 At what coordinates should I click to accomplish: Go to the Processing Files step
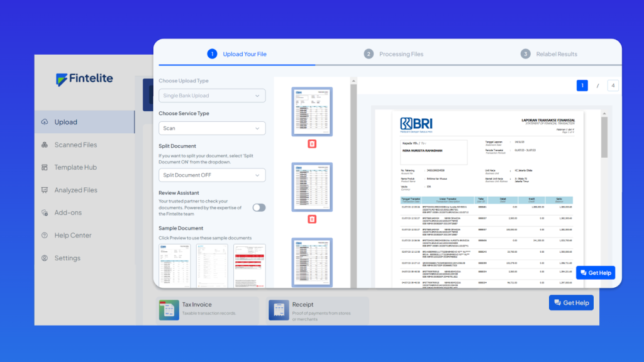pyautogui.click(x=394, y=54)
